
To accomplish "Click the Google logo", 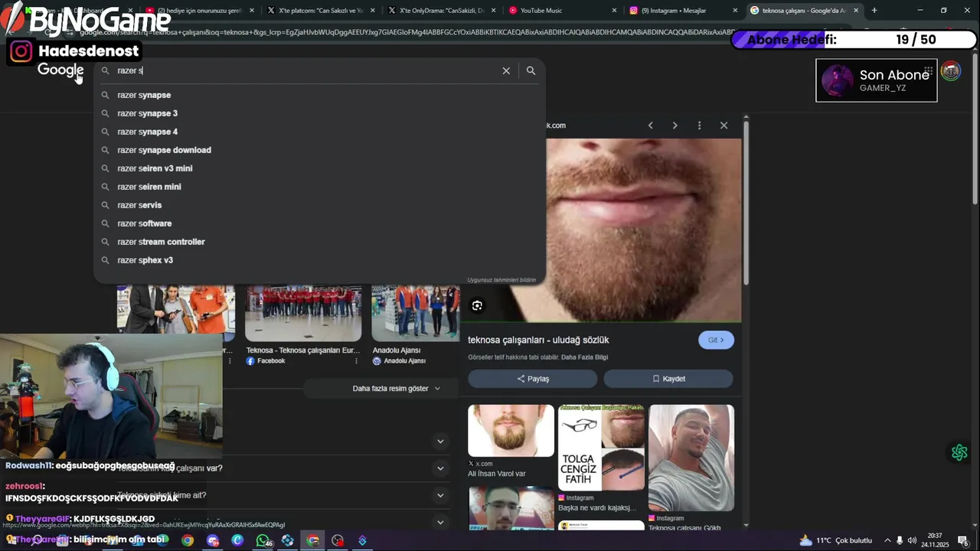I will click(x=60, y=70).
